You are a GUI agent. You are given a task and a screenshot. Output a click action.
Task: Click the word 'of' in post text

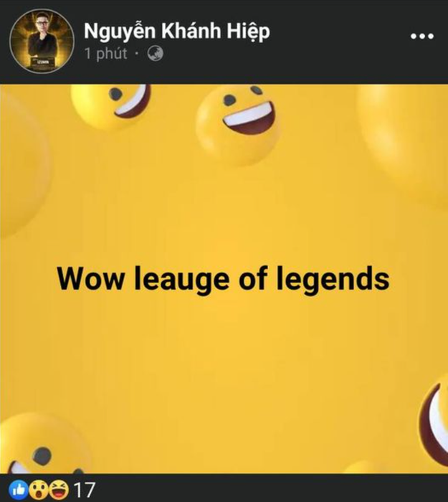click(x=253, y=278)
